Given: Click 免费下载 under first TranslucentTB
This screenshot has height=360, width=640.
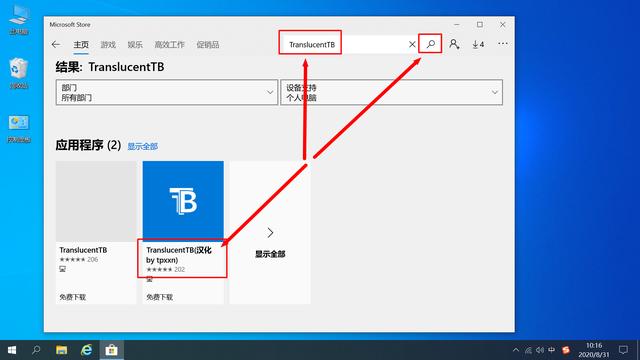Looking at the screenshot, I should (73, 297).
